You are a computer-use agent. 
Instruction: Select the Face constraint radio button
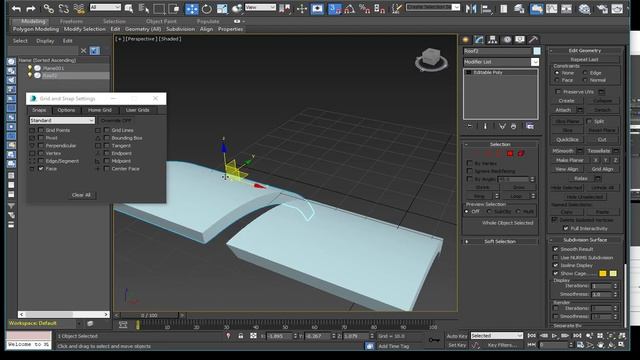pos(557,80)
